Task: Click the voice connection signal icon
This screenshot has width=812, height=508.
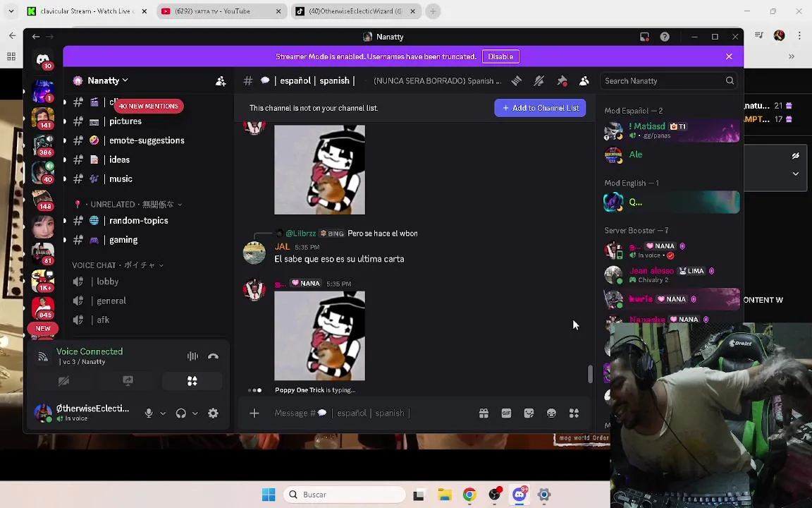Action: [43, 356]
